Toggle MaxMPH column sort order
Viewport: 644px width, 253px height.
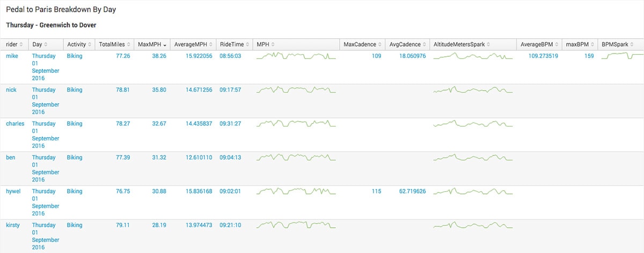click(152, 44)
